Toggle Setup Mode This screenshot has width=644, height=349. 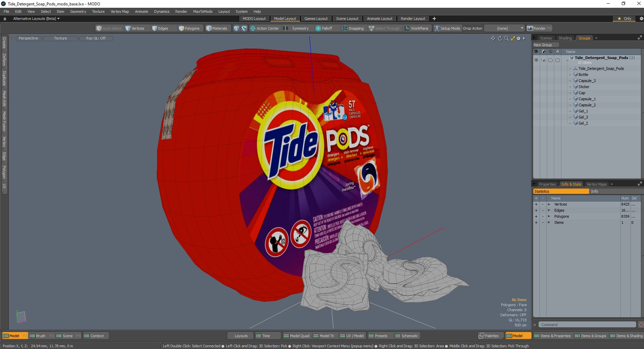pyautogui.click(x=447, y=28)
